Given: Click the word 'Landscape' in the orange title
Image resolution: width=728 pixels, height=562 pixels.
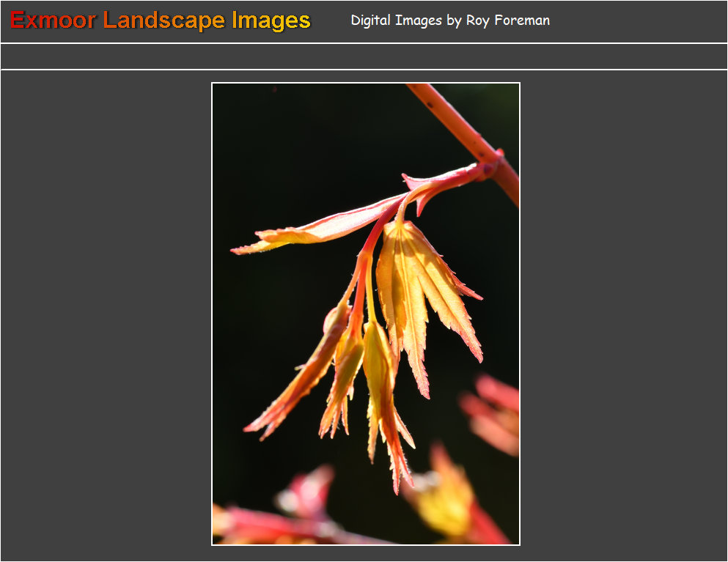Looking at the screenshot, I should (164, 21).
